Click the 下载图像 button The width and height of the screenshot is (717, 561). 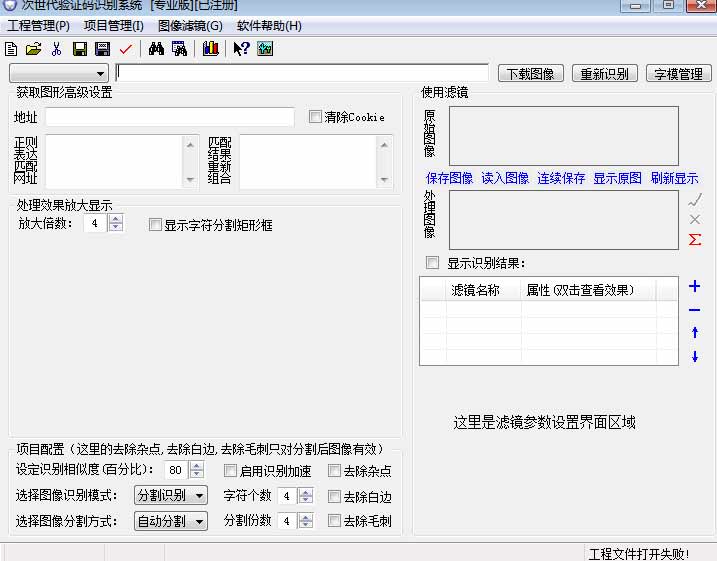[x=530, y=74]
